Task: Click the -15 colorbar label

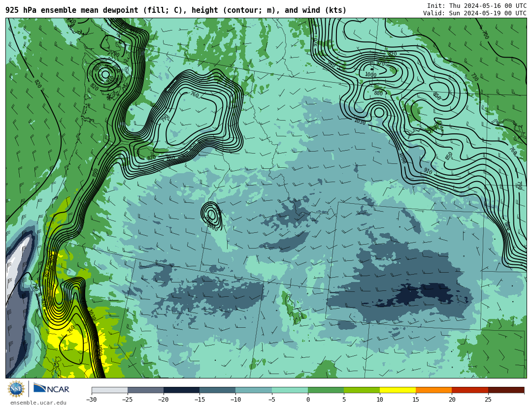Action: point(199,400)
